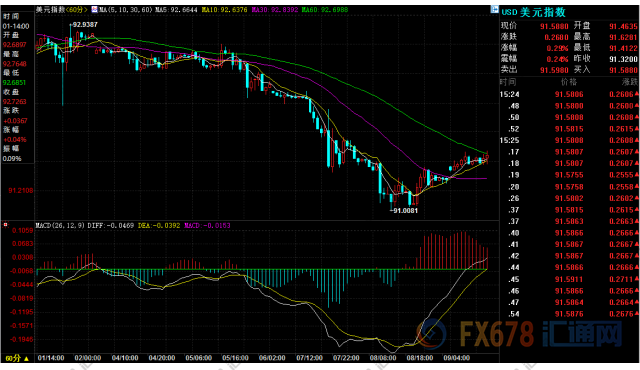Click the 现价 91.5880 current price value
This screenshot has height=370, width=640.
pos(554,26)
